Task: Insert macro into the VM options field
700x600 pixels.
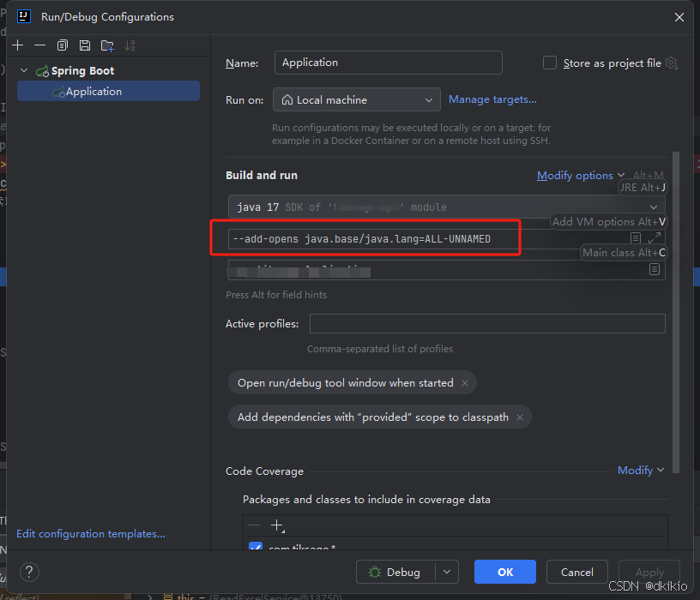Action: 636,237
